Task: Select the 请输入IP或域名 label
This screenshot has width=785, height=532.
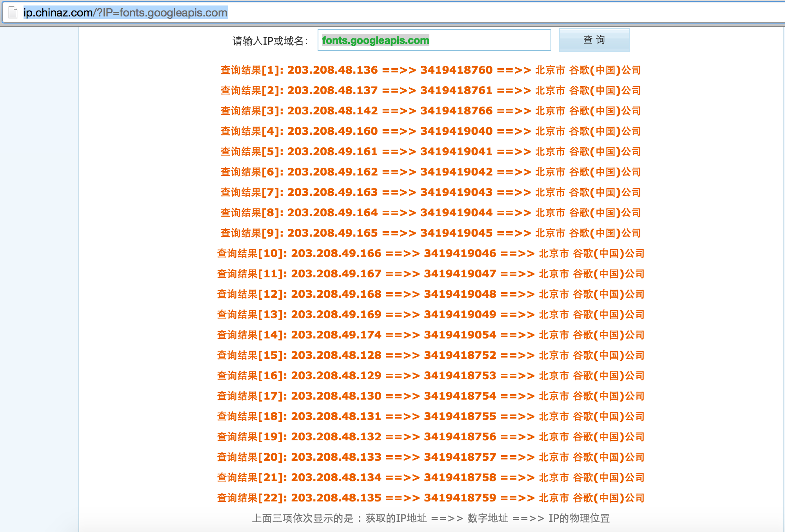Action: click(270, 41)
